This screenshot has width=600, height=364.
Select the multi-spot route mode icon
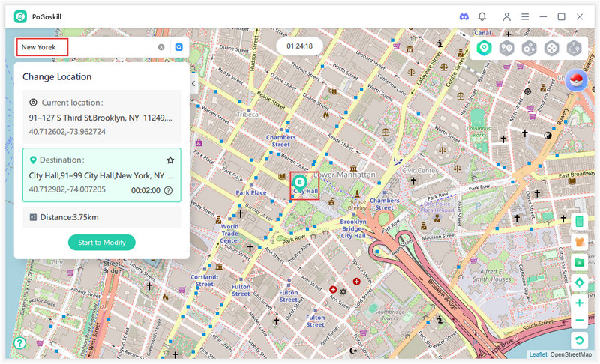point(529,48)
